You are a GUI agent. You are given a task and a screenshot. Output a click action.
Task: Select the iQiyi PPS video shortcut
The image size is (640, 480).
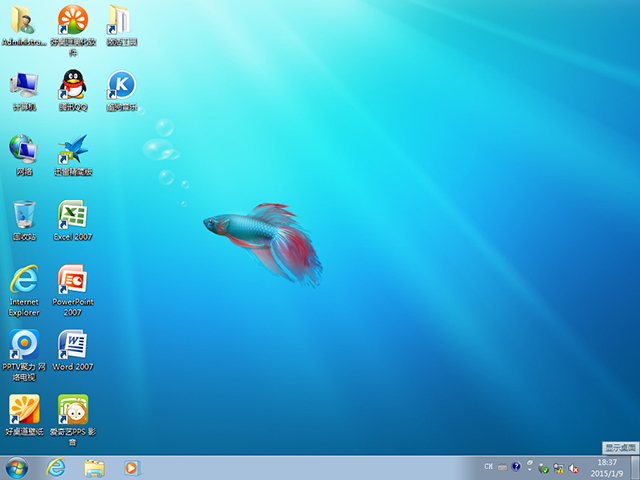coord(72,410)
